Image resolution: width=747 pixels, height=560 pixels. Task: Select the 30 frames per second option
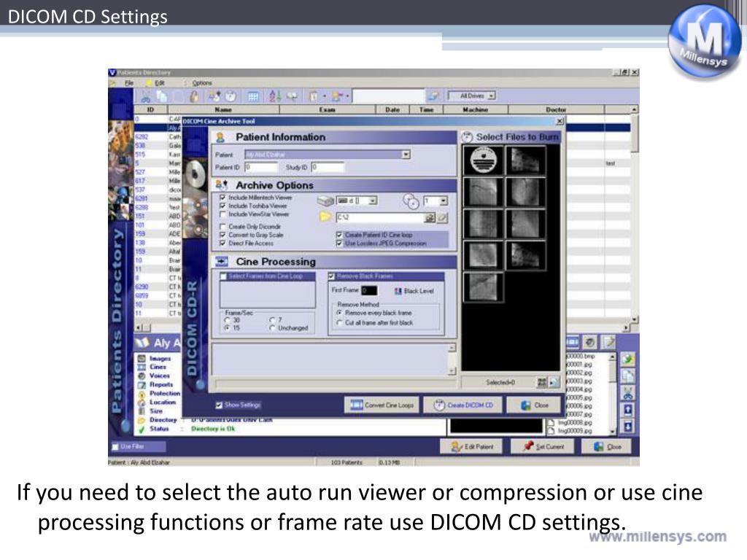228,320
